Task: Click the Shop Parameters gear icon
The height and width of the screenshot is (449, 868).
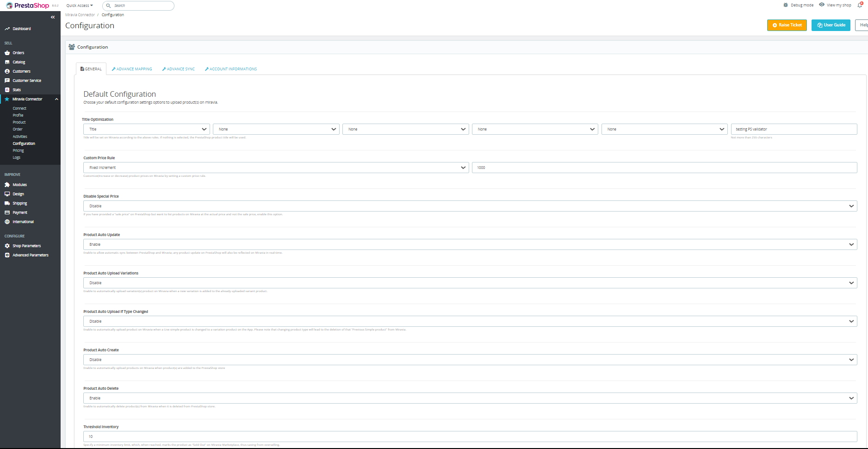Action: [7, 246]
